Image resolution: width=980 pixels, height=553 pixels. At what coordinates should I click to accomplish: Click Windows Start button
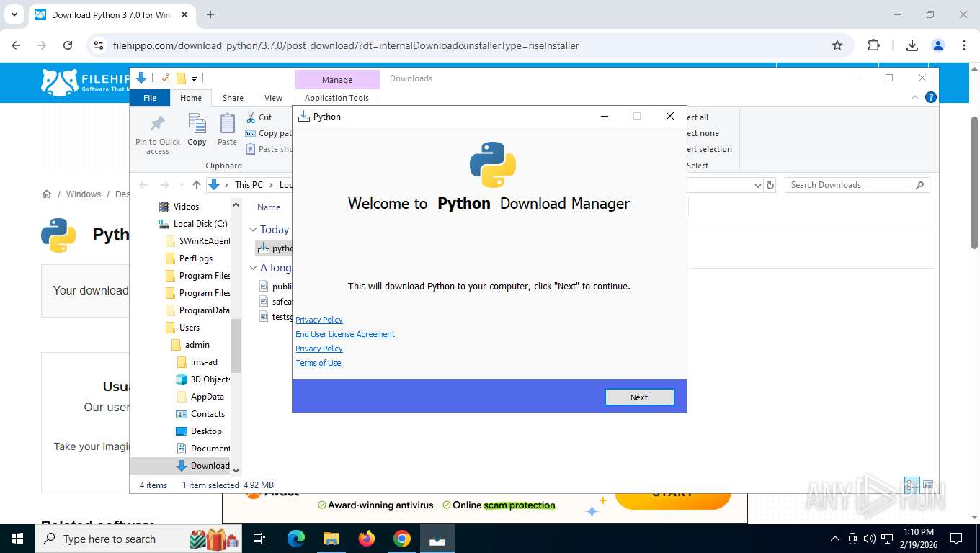tap(17, 539)
